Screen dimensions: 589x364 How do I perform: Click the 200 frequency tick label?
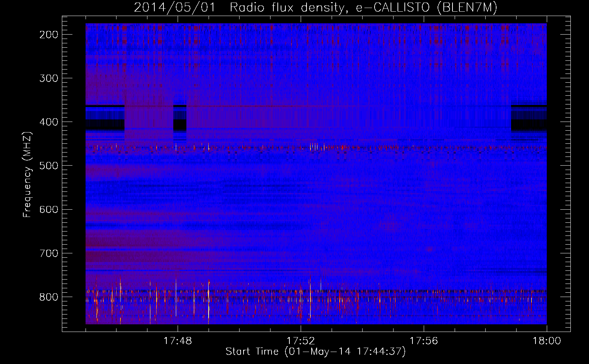(x=48, y=35)
